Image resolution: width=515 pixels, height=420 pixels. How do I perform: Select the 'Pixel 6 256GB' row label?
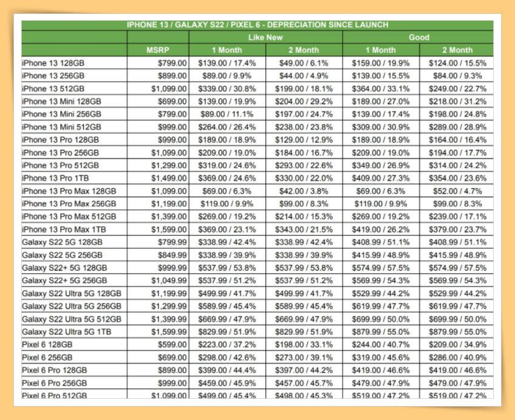point(47,357)
